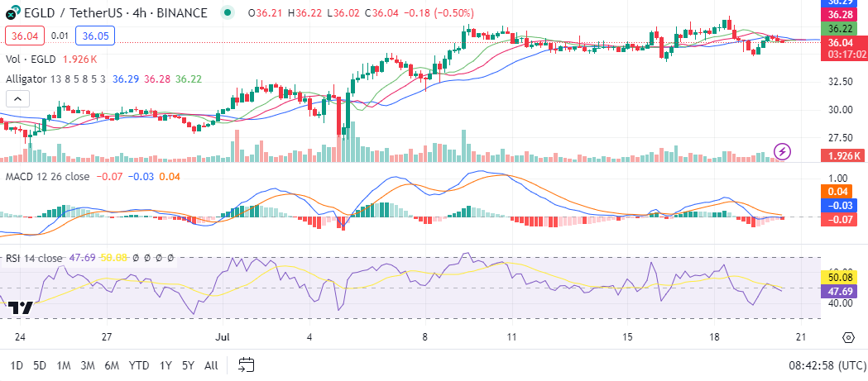Click the Alligator jaw value 36.29 in legend
Screen dimensions: 868x381
(x=126, y=79)
